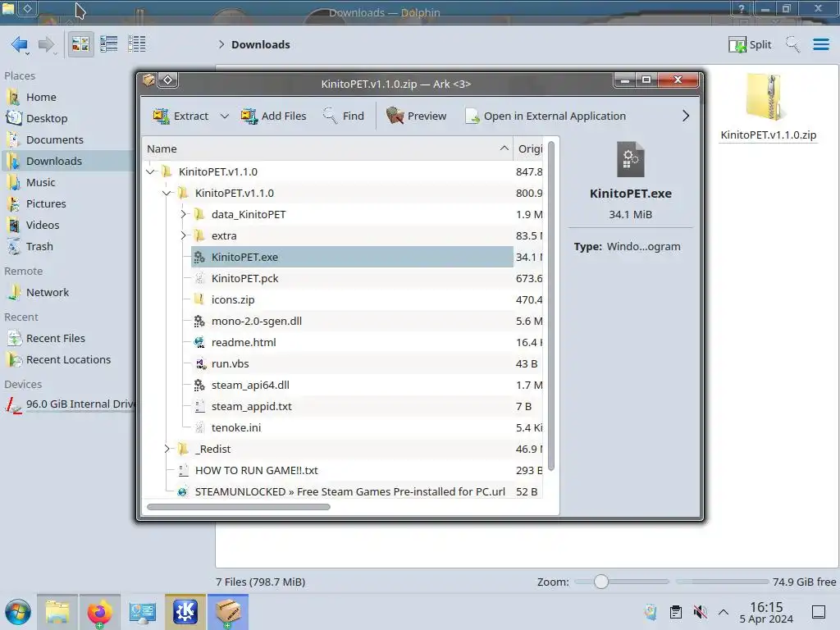Switch Dolphin to Compact view mode
The width and height of the screenshot is (840, 630).
tap(109, 44)
